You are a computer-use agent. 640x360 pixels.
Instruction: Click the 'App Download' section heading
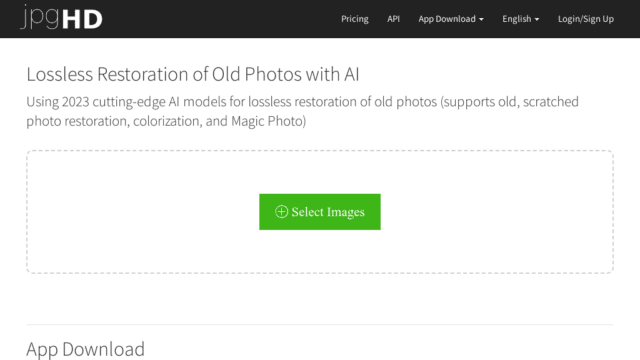pos(85,349)
